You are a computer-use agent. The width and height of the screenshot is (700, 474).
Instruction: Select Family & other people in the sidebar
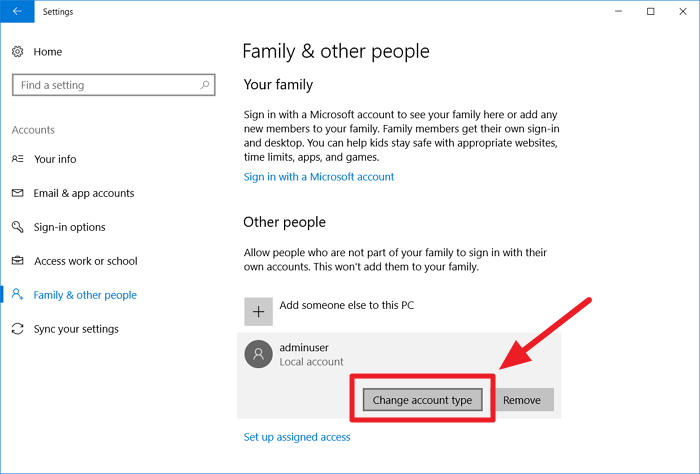tap(85, 295)
